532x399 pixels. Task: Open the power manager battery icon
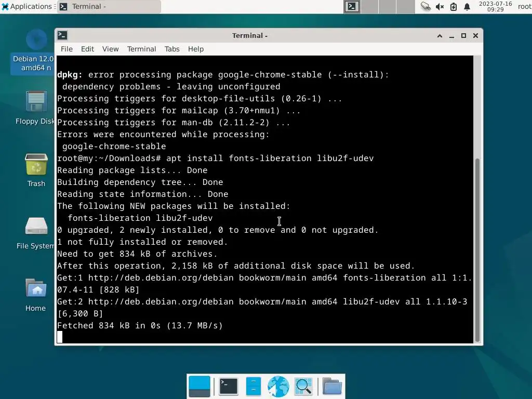[454, 6]
